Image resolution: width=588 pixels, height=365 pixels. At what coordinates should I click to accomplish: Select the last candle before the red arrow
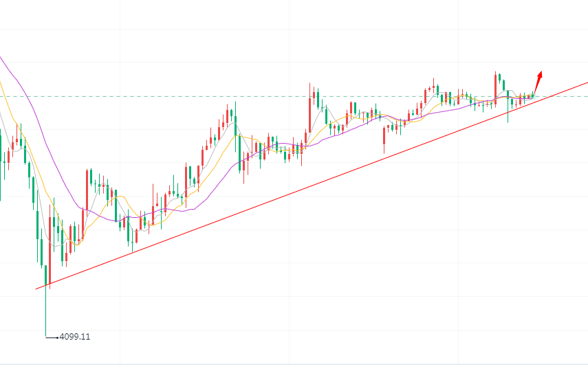(x=532, y=96)
